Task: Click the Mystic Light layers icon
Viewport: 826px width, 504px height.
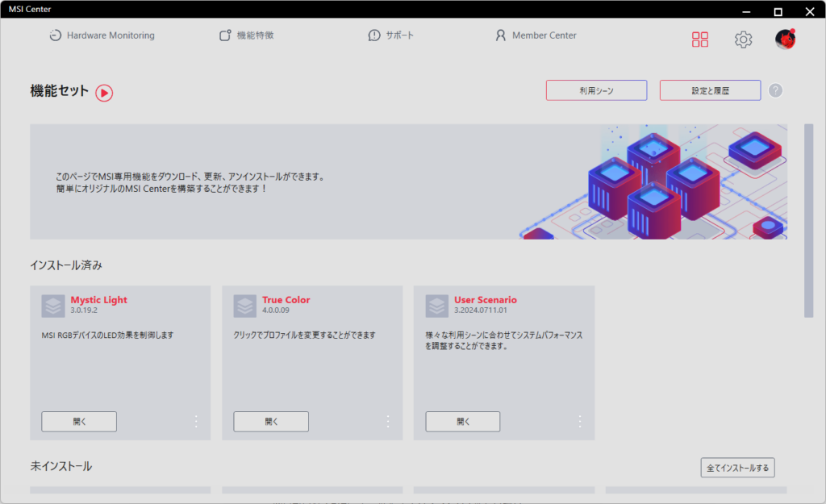Action: [x=53, y=306]
